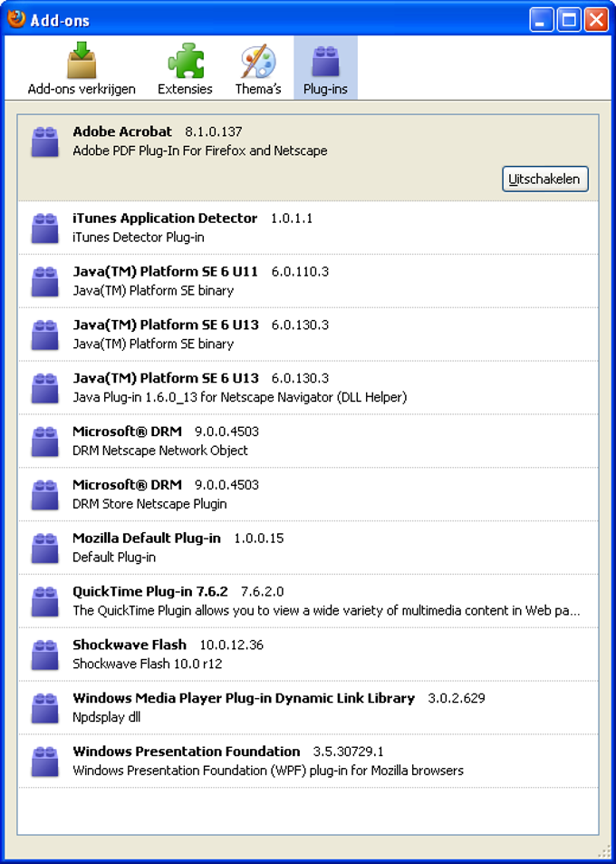Click the Adobe Acrobat plug-in brick icon
The width and height of the screenshot is (616, 864).
(x=45, y=141)
